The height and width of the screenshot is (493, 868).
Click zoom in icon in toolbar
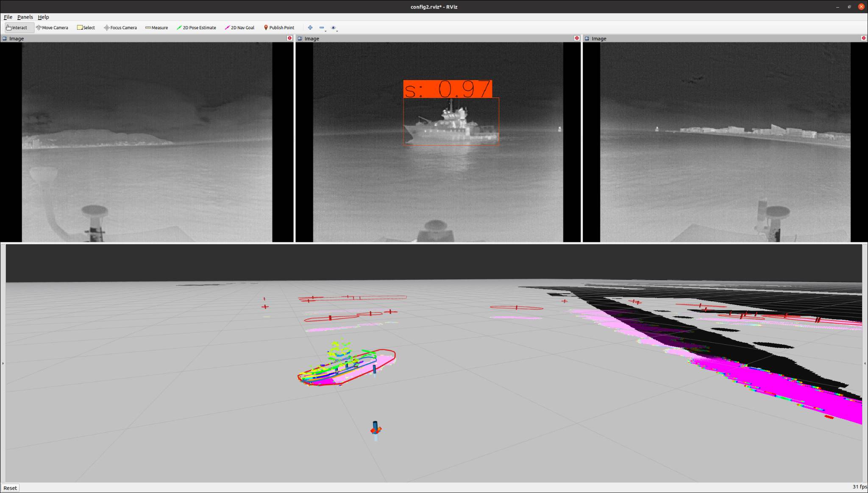(310, 28)
